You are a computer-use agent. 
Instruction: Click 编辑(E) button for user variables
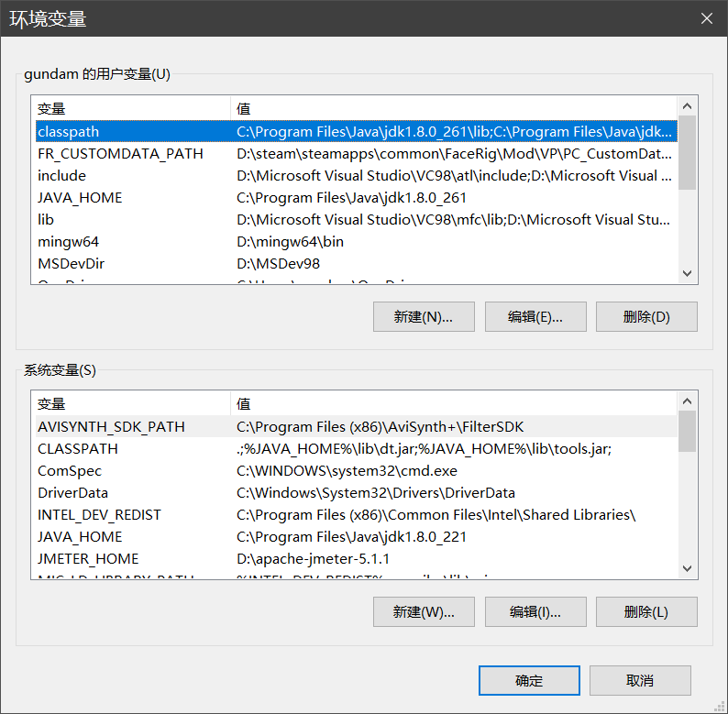[x=535, y=317]
